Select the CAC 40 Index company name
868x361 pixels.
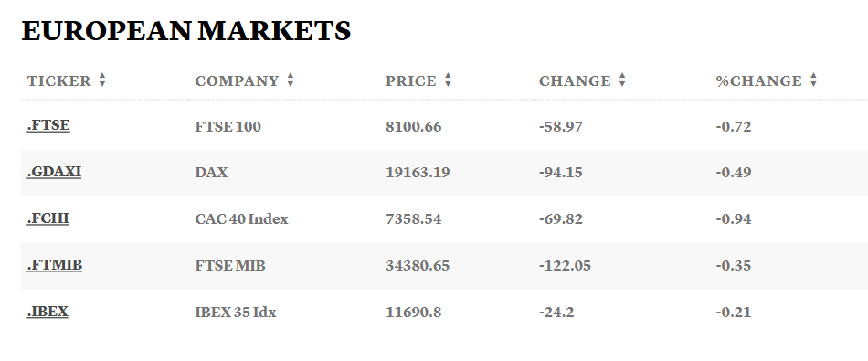click(x=241, y=218)
